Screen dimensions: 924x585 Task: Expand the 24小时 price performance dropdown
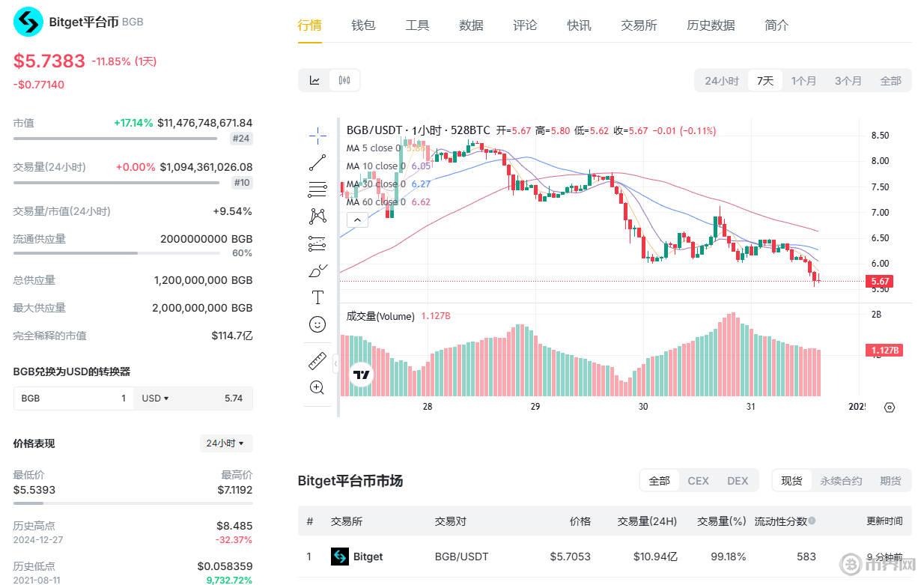coord(225,443)
